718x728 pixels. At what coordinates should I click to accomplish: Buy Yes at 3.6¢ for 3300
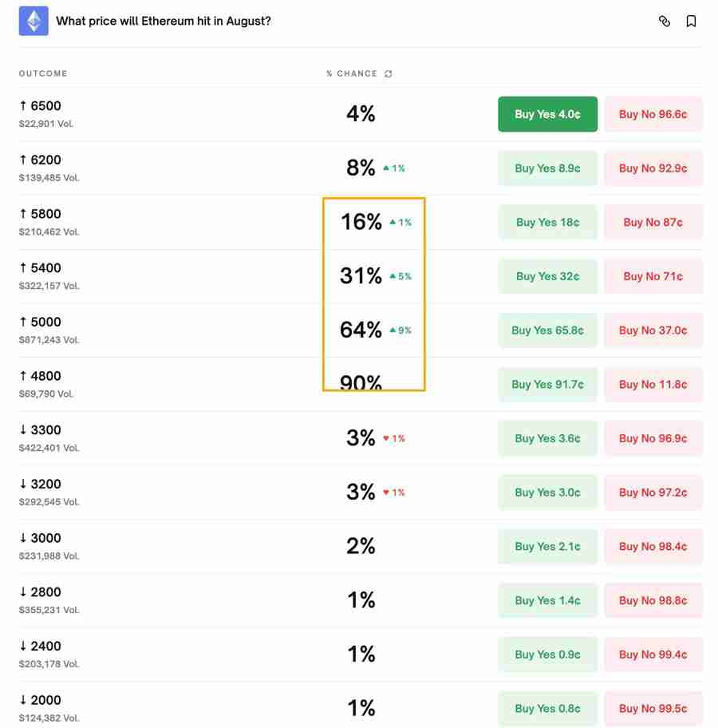pos(547,438)
